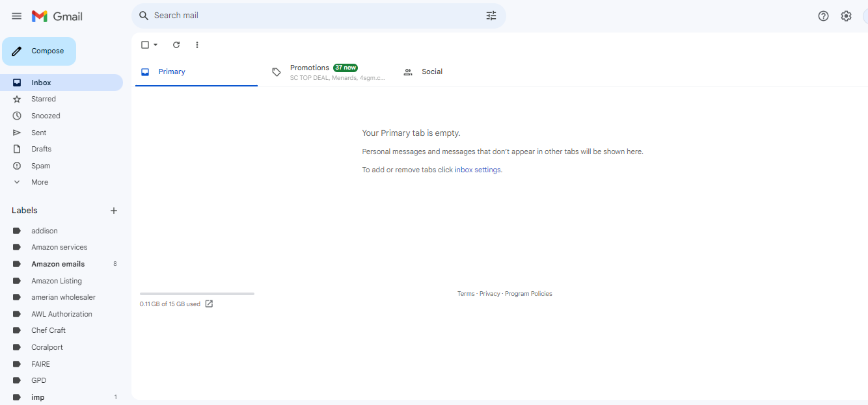Image resolution: width=868 pixels, height=405 pixels.
Task: Click "Your Primary tab is empty." text
Action: click(x=411, y=133)
